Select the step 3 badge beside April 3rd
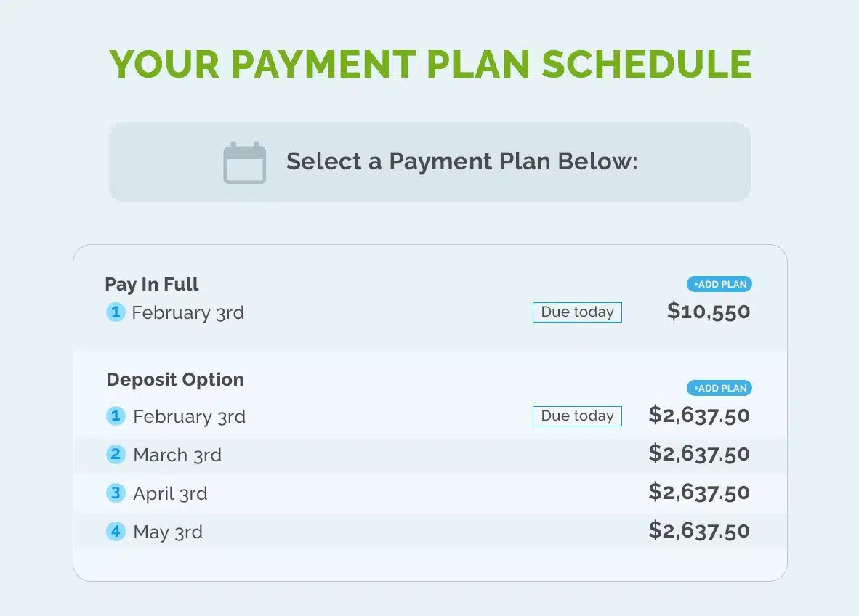The image size is (859, 616). click(x=116, y=493)
